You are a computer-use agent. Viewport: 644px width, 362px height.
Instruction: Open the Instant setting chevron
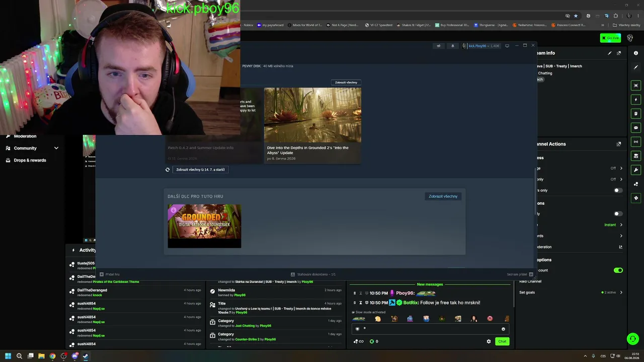[x=621, y=225]
